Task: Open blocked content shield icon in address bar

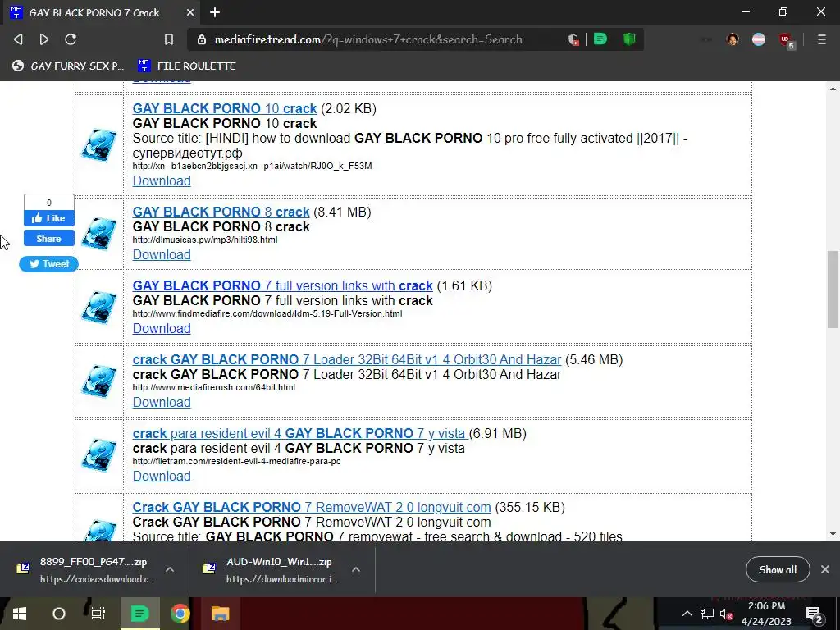Action: [573, 39]
